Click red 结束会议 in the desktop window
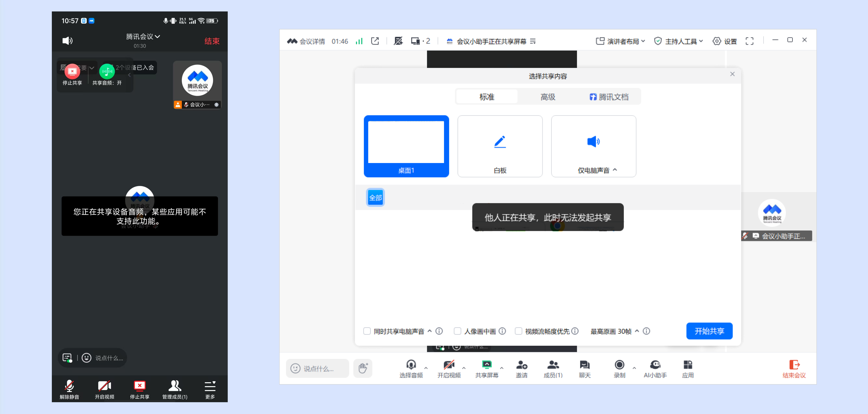The image size is (868, 414). (x=794, y=369)
